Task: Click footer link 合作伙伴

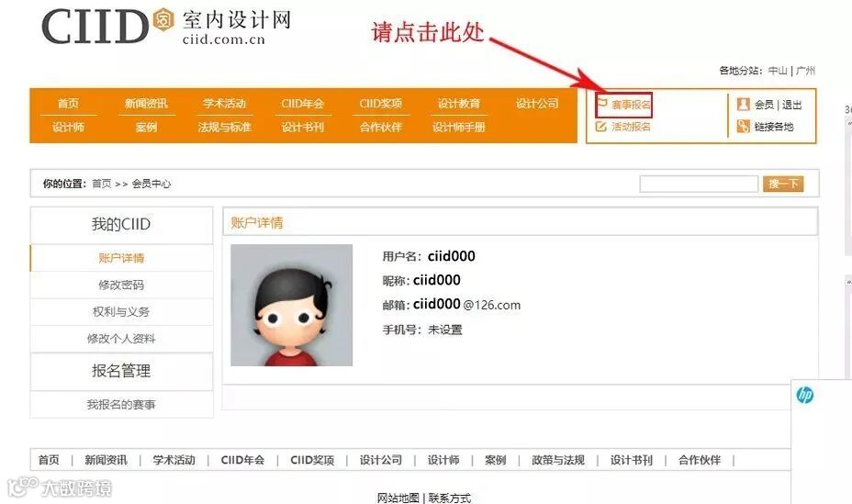Action: (700, 460)
